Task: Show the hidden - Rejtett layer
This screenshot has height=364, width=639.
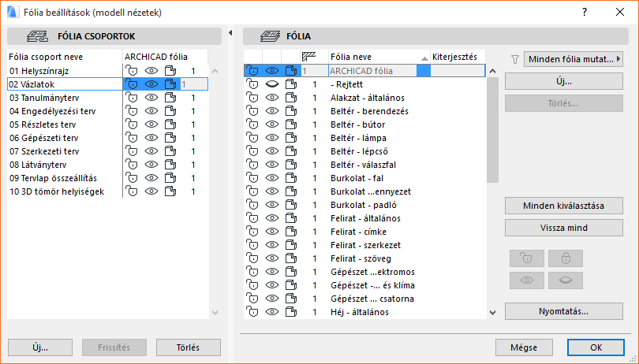Action: [x=272, y=84]
